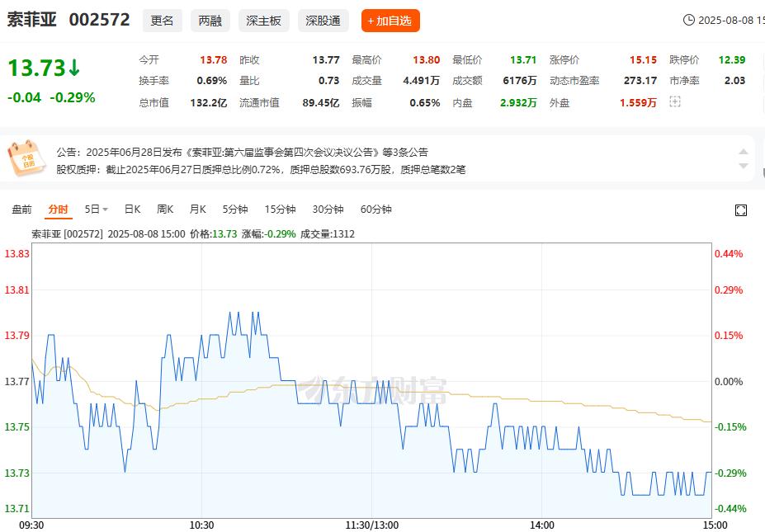Click the 成交额 value 6176万
This screenshot has height=532, width=765.
click(520, 81)
